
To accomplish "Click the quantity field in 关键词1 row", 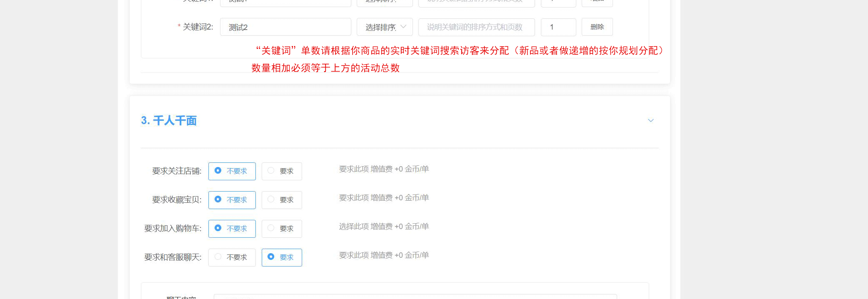I will click(x=558, y=3).
